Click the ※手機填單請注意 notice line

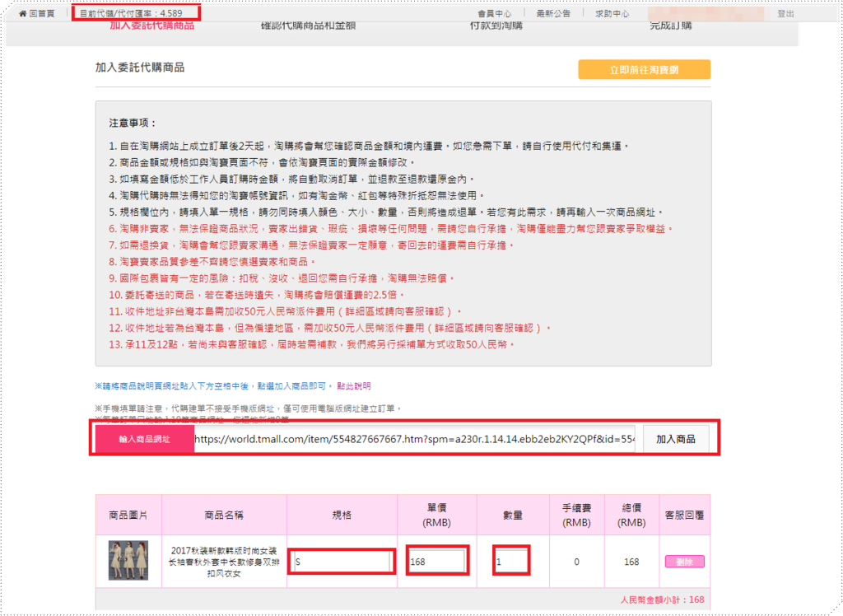tap(249, 408)
